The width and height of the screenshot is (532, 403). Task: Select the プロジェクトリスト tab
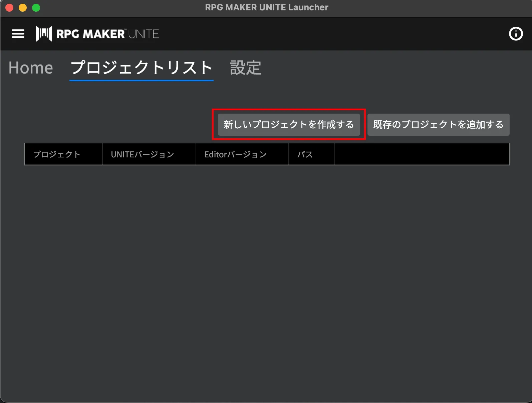[x=142, y=68]
